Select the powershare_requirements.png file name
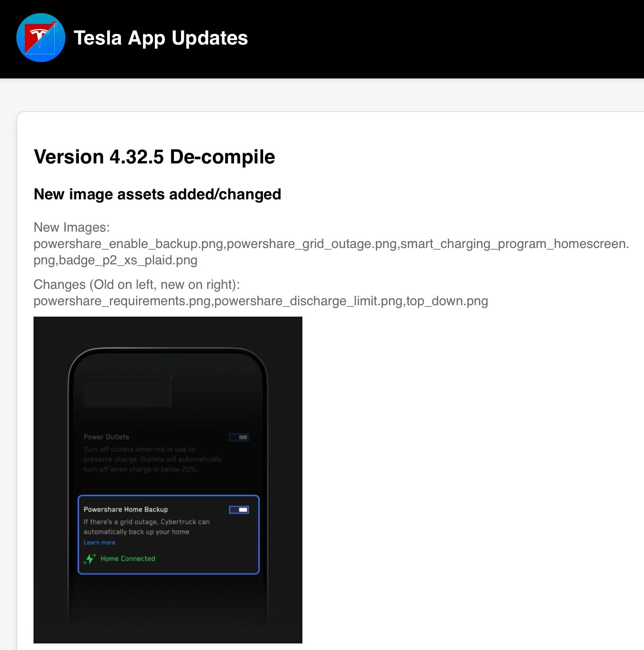This screenshot has height=650, width=644. coord(122,301)
